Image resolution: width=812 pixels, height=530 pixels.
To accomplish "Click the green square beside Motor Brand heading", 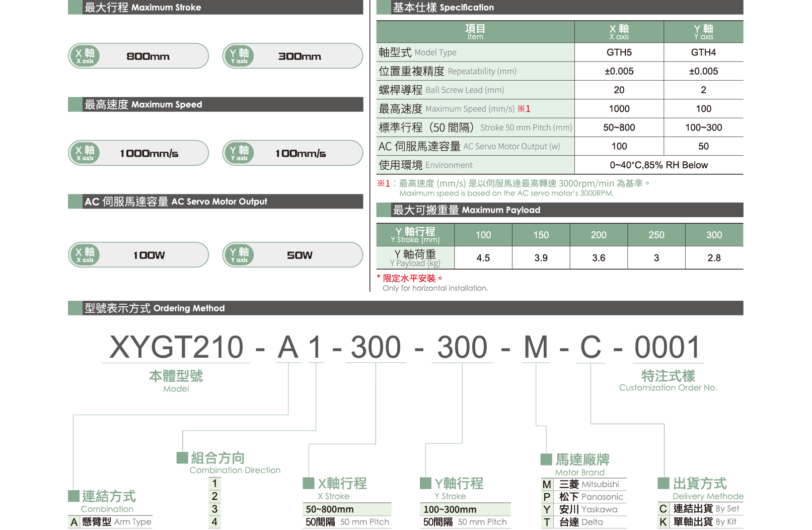I will [546, 459].
